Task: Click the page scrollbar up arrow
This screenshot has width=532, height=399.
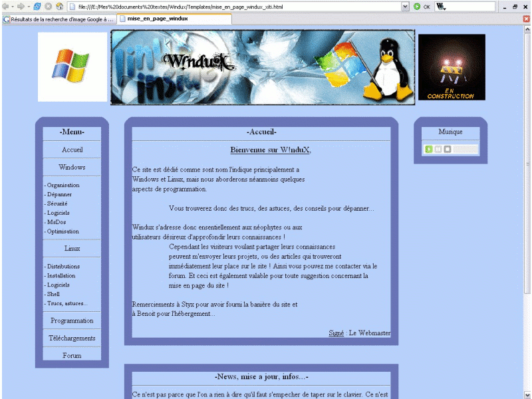Action: (527, 29)
